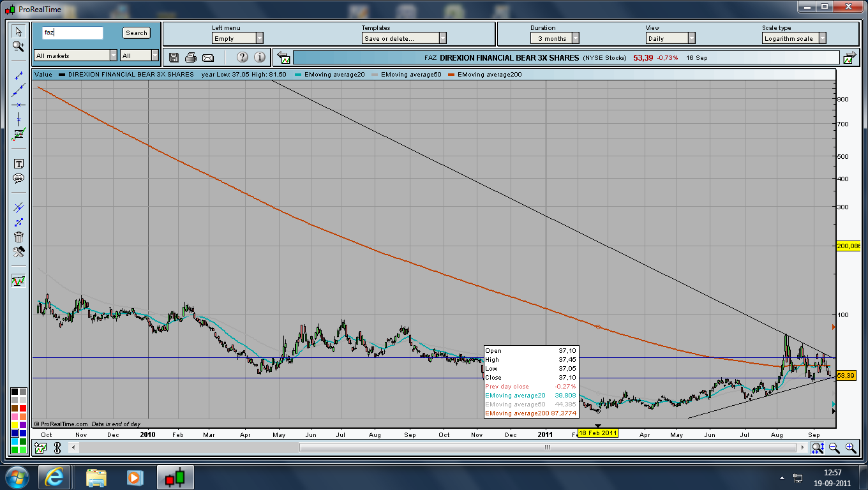Activate the zoom magnifier tool
Image resolution: width=868 pixels, height=490 pixels.
coord(19,46)
